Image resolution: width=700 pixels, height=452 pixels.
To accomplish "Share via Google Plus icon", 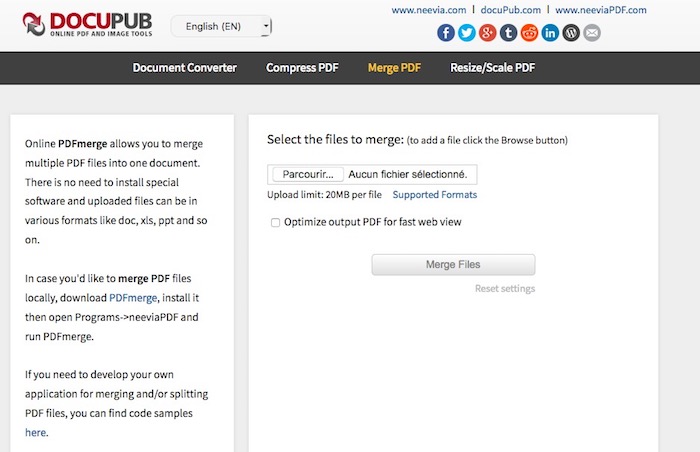I will point(488,33).
